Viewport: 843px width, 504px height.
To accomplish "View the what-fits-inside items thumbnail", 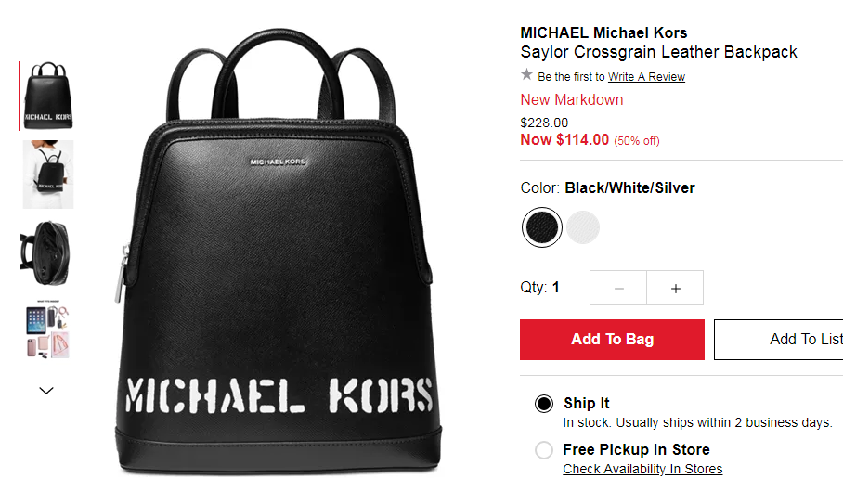I will point(48,330).
